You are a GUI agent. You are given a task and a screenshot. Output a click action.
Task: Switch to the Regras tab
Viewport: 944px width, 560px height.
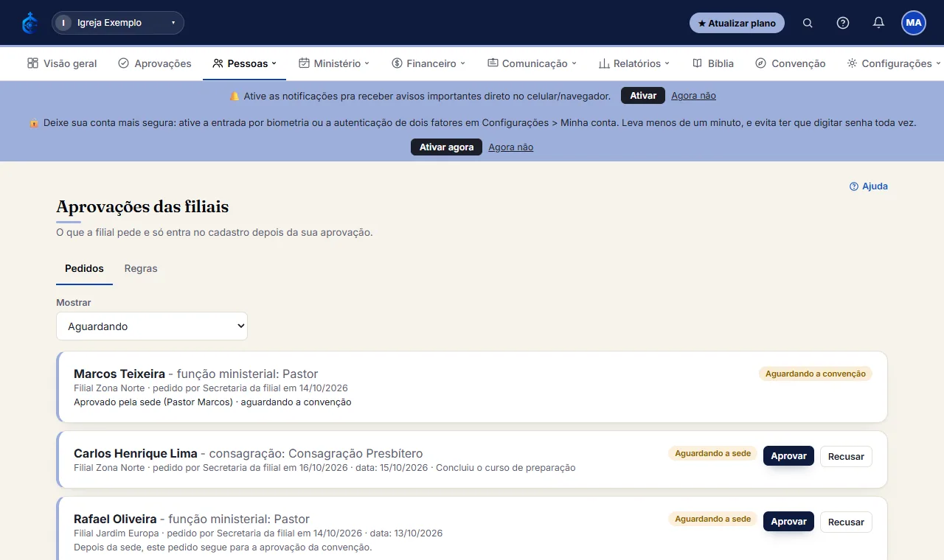pos(141,268)
